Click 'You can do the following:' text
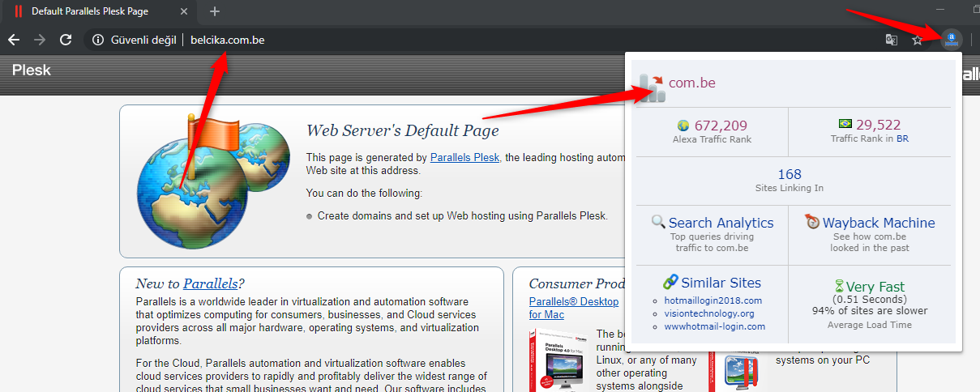The height and width of the screenshot is (392, 980). click(x=364, y=194)
